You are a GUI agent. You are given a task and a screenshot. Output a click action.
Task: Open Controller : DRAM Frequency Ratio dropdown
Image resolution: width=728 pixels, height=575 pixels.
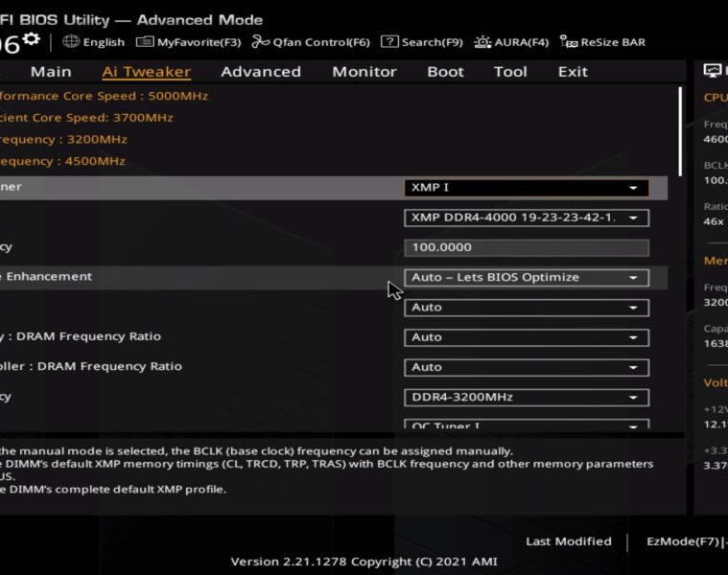[527, 367]
